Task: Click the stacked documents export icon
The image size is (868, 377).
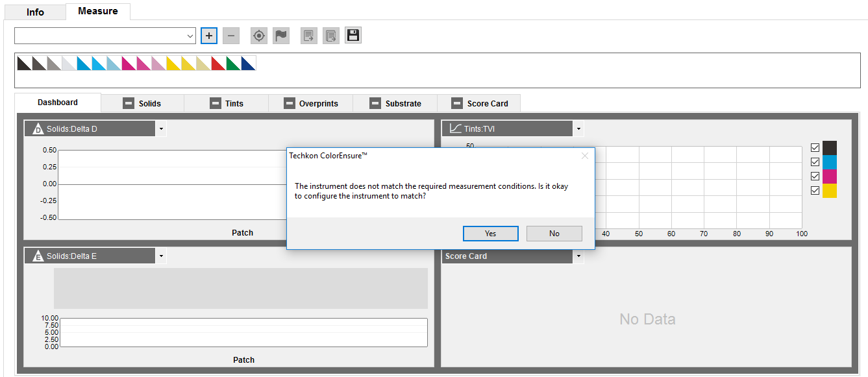Action: point(331,36)
